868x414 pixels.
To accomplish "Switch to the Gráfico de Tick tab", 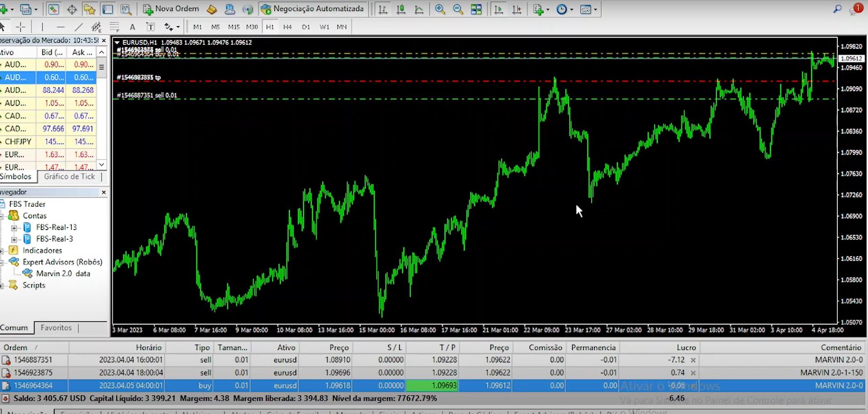I will pos(69,177).
